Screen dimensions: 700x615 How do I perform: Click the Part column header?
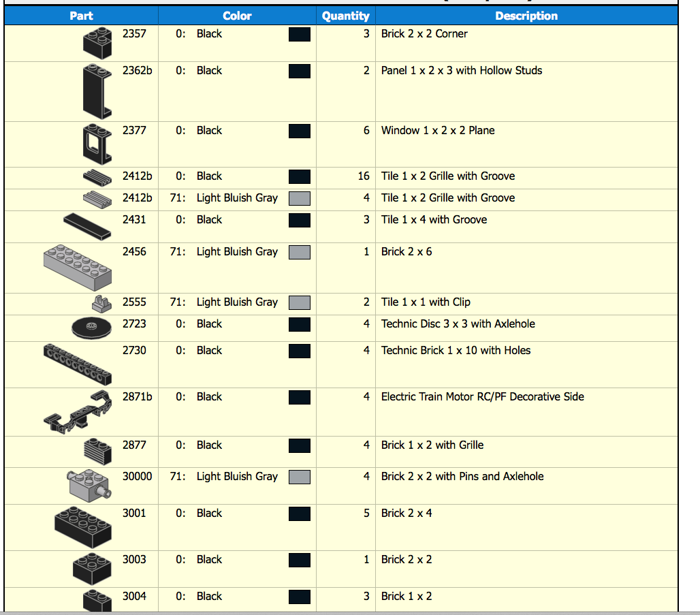click(81, 16)
